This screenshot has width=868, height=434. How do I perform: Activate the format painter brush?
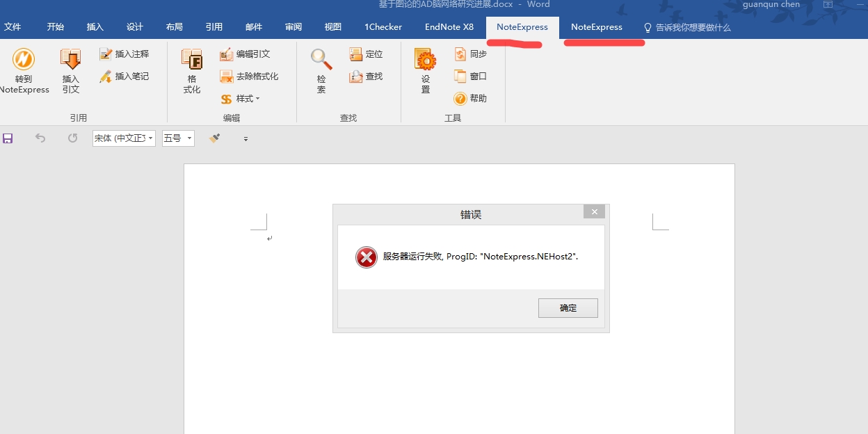[215, 138]
